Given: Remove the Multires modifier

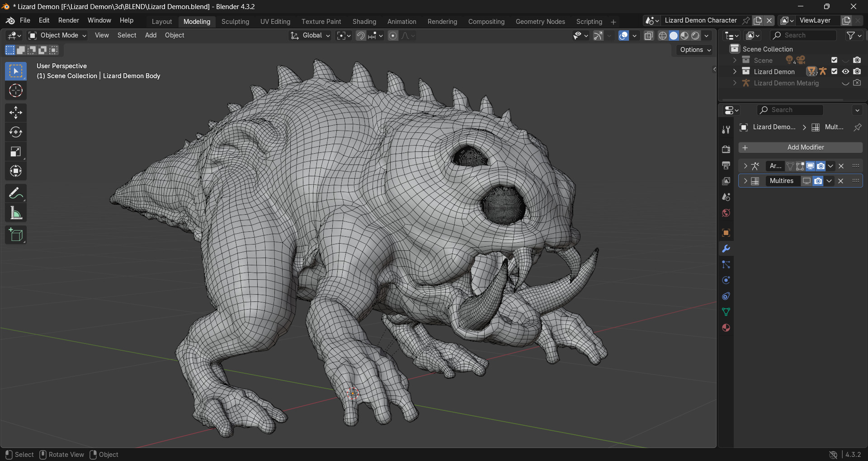Looking at the screenshot, I should click(x=840, y=181).
